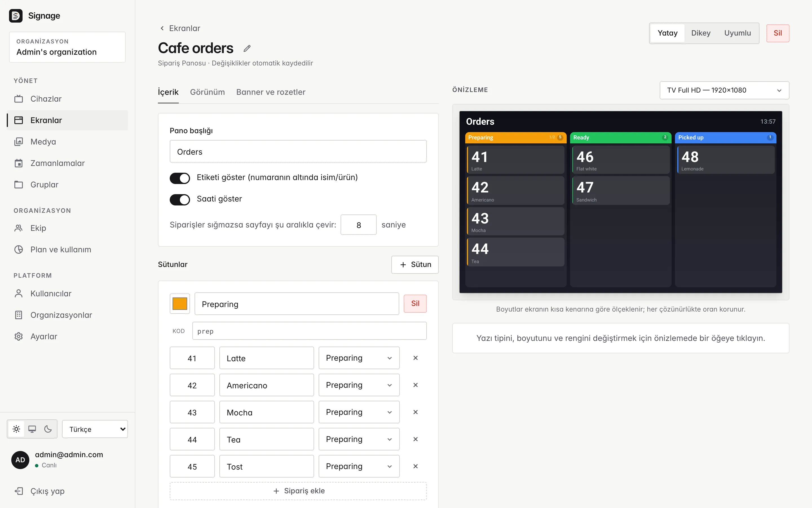
Task: Click the Signage logo icon
Action: (x=16, y=16)
